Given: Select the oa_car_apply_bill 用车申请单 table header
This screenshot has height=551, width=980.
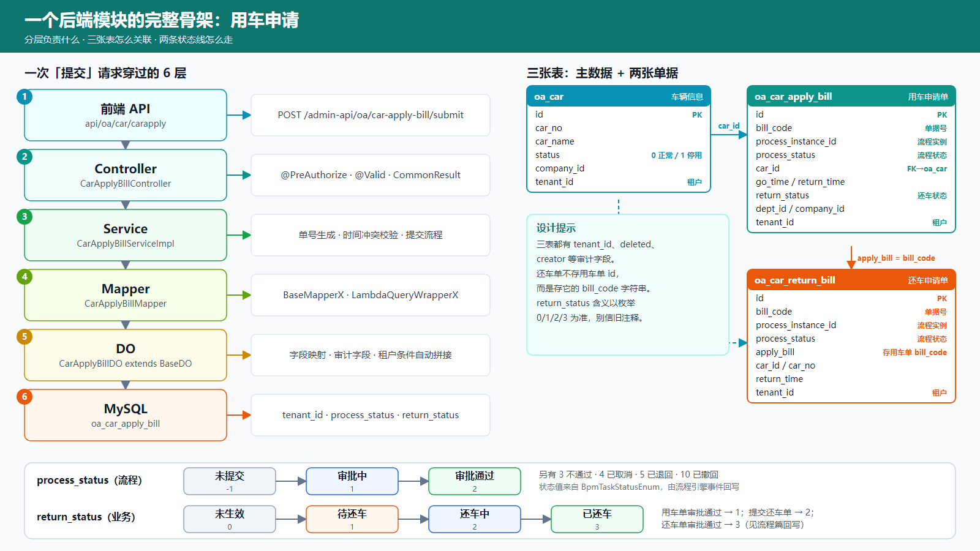Looking at the screenshot, I should tap(851, 97).
